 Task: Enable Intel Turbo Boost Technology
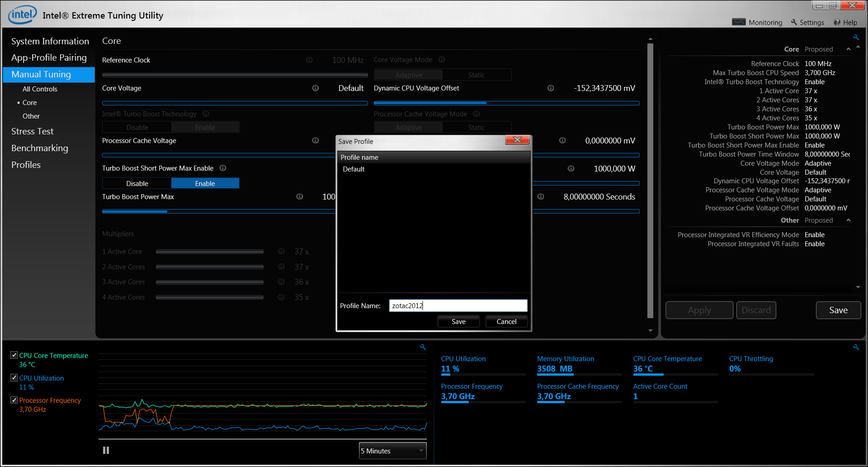[x=205, y=127]
